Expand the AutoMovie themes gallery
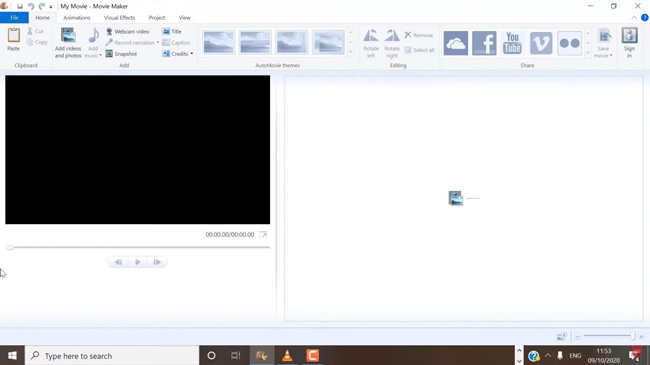 pyautogui.click(x=351, y=52)
